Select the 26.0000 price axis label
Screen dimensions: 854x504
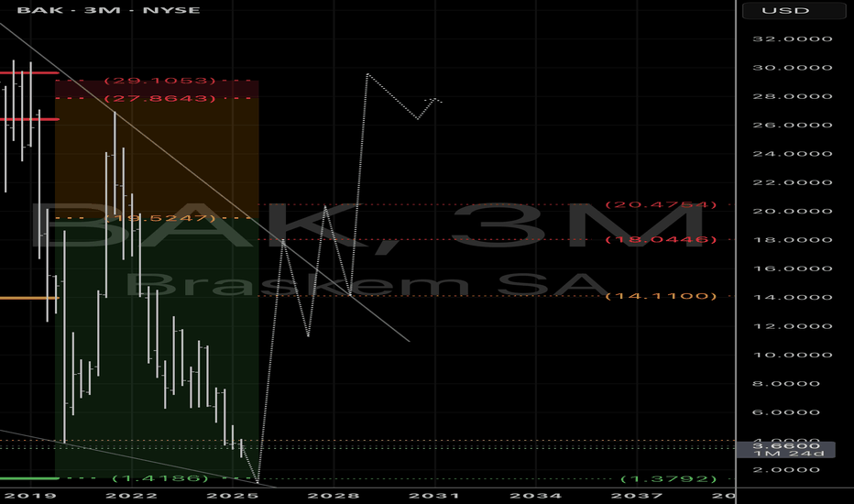793,126
